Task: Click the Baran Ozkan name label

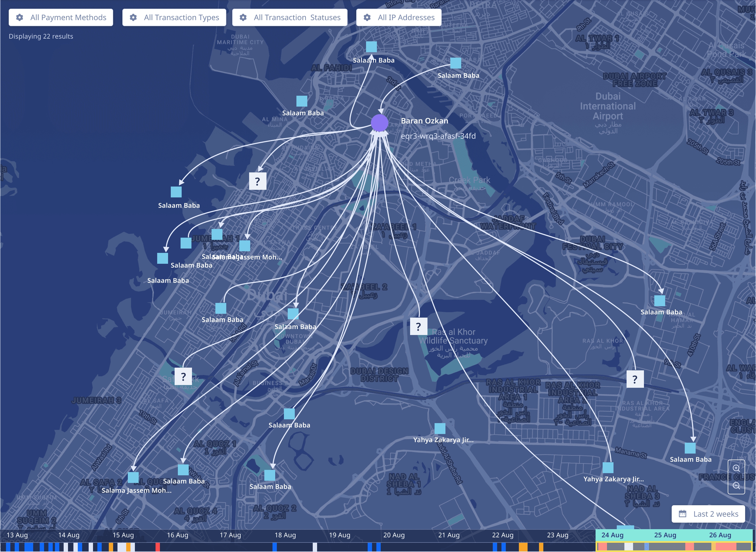Action: (424, 121)
